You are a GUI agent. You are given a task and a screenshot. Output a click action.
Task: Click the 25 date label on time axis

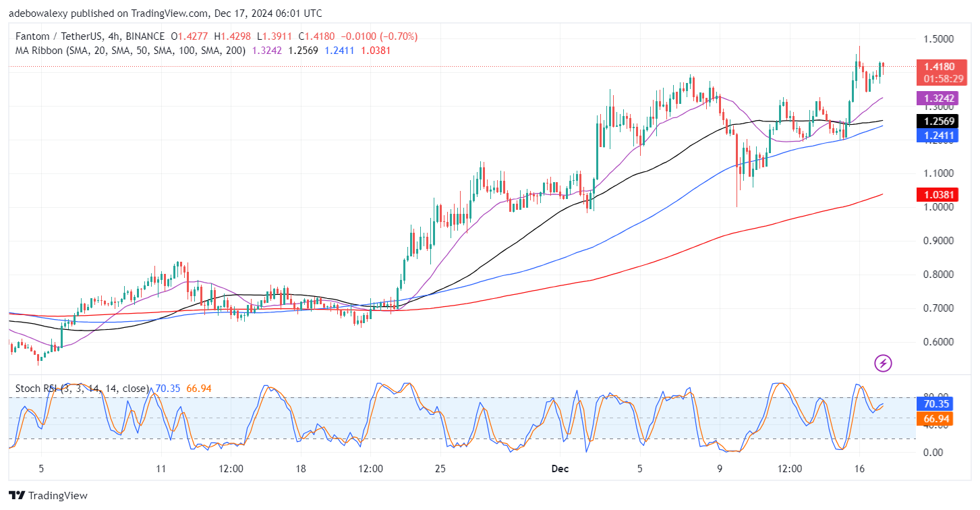440,469
